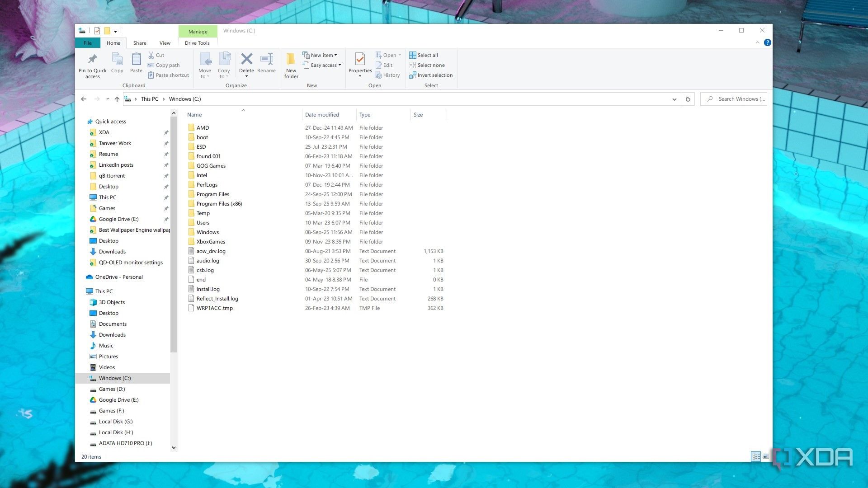Create a New folder from ribbon
The width and height of the screenshot is (868, 488).
coord(291,65)
